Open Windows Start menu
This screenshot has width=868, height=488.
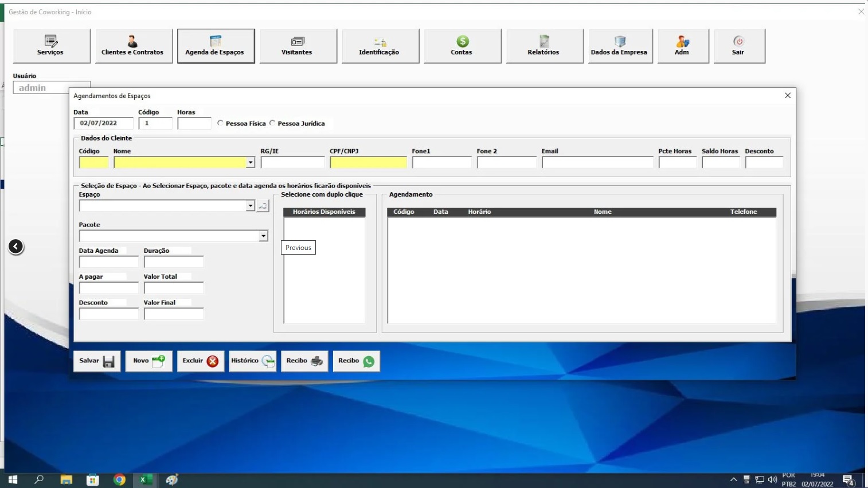click(13, 480)
